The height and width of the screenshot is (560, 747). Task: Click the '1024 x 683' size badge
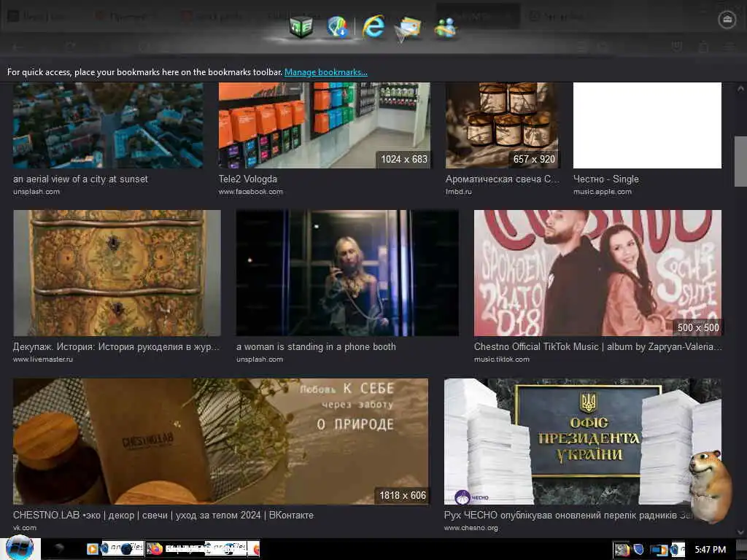[x=404, y=159]
